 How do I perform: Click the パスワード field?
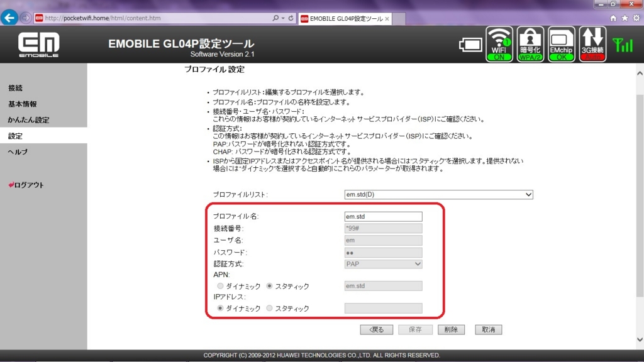383,253
